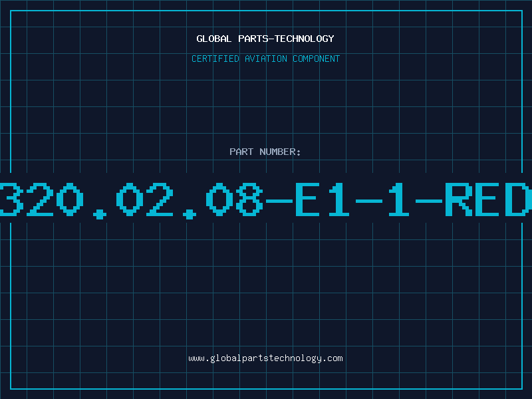This screenshot has width=532, height=399.
Task: Click the GLOBAL PARTS-TECHNOLOGY heading
Action: [265, 39]
